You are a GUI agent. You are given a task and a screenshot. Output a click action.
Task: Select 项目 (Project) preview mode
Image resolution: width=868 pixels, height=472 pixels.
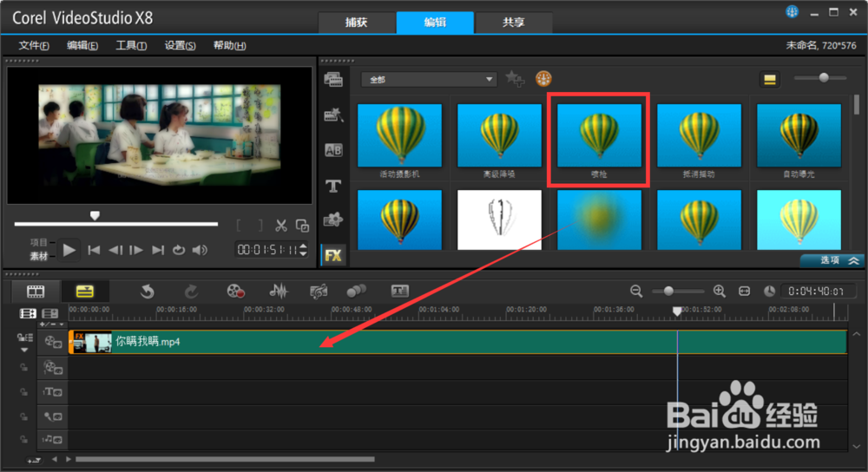click(39, 242)
